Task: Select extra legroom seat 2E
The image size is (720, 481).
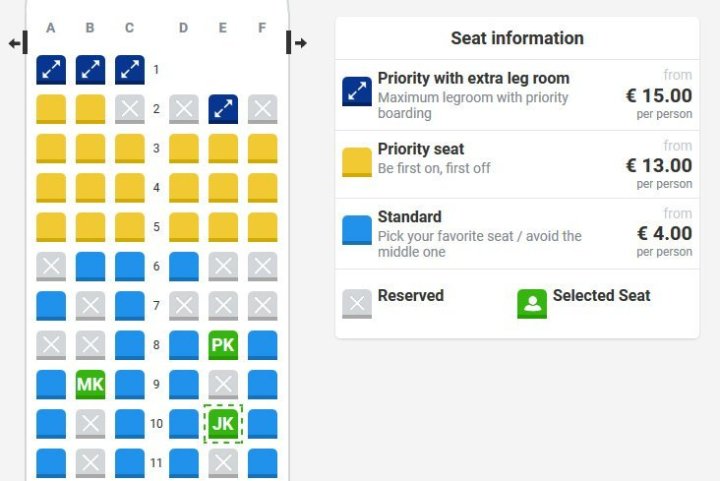Action: point(223,108)
